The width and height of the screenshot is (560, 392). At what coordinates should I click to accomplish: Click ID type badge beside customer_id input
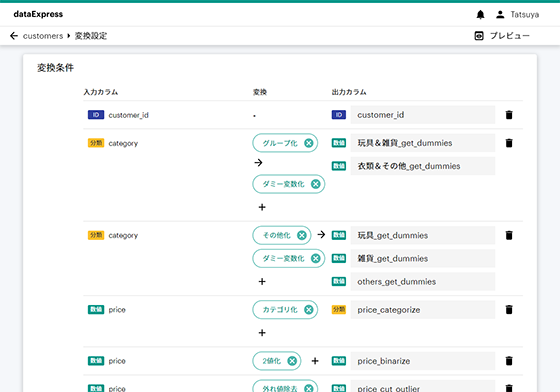coord(96,115)
